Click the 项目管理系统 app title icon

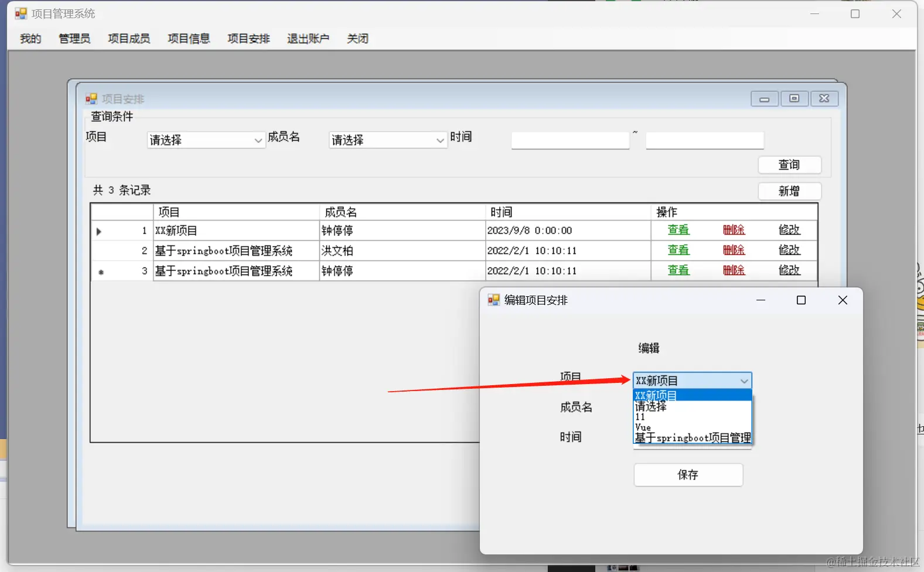point(21,13)
